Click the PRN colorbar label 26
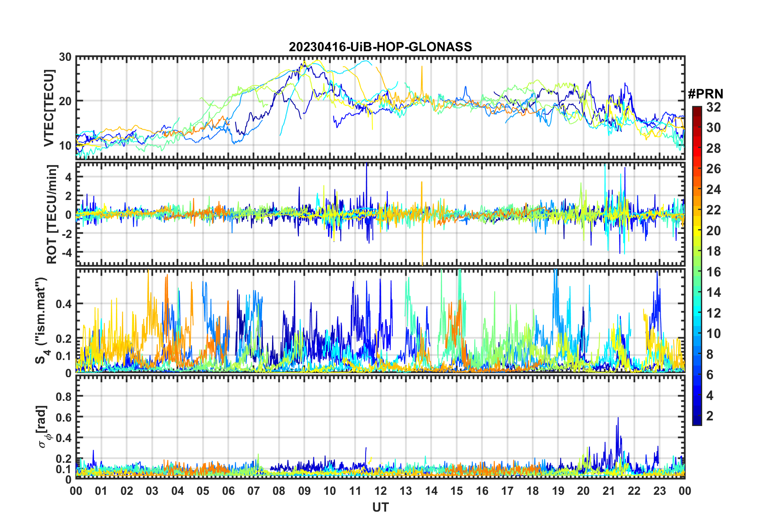Screen dimensions: 761x532 713,169
